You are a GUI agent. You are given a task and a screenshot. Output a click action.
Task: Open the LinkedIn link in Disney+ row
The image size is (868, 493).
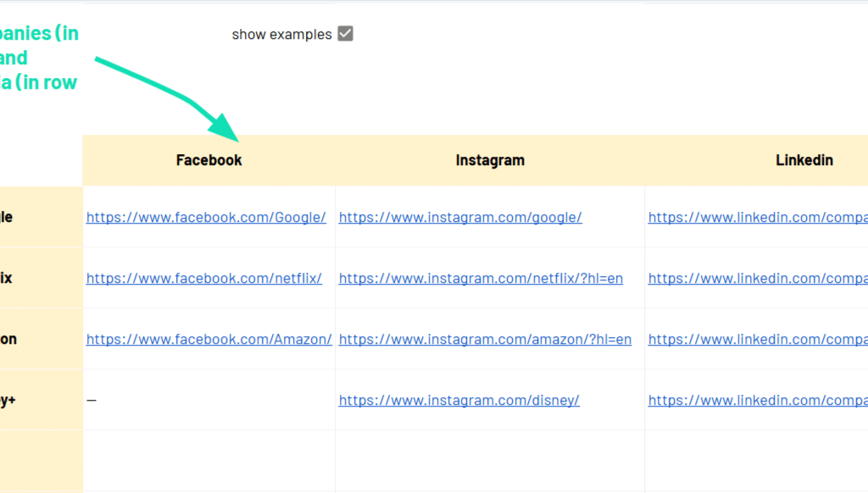[757, 400]
